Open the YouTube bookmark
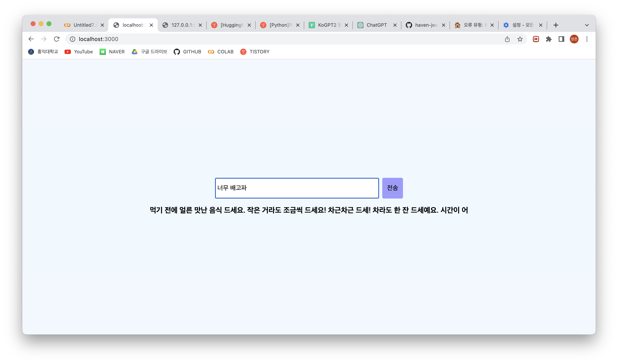Screen dimensions: 618x364 pos(79,52)
